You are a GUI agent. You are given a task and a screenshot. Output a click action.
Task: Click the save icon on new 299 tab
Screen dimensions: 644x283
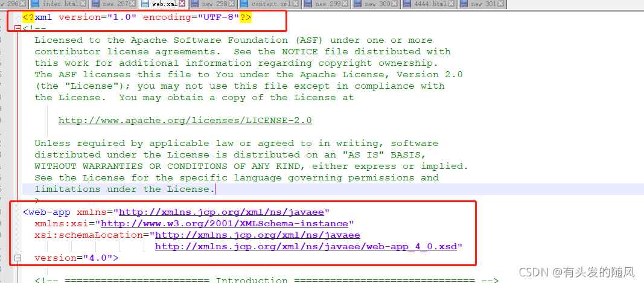309,4
